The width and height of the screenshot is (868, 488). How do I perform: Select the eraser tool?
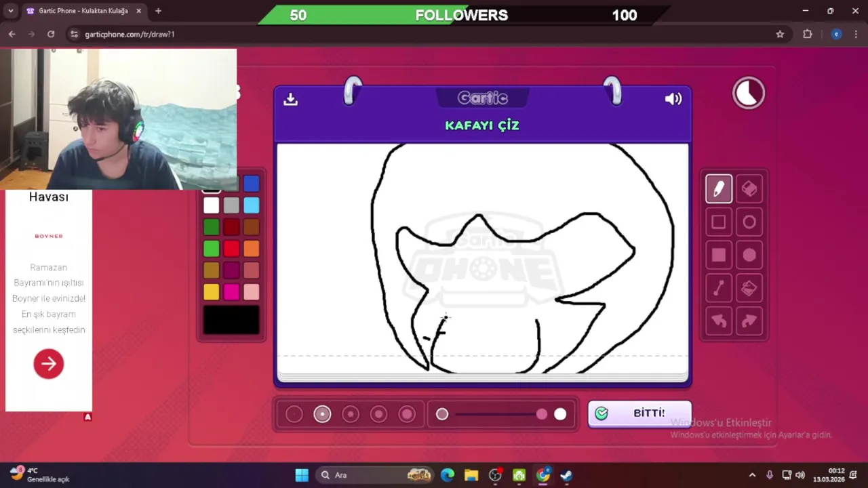coord(749,188)
